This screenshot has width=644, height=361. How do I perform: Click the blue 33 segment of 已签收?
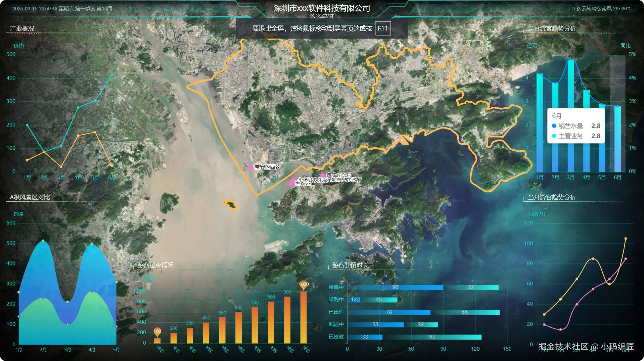coord(365,337)
